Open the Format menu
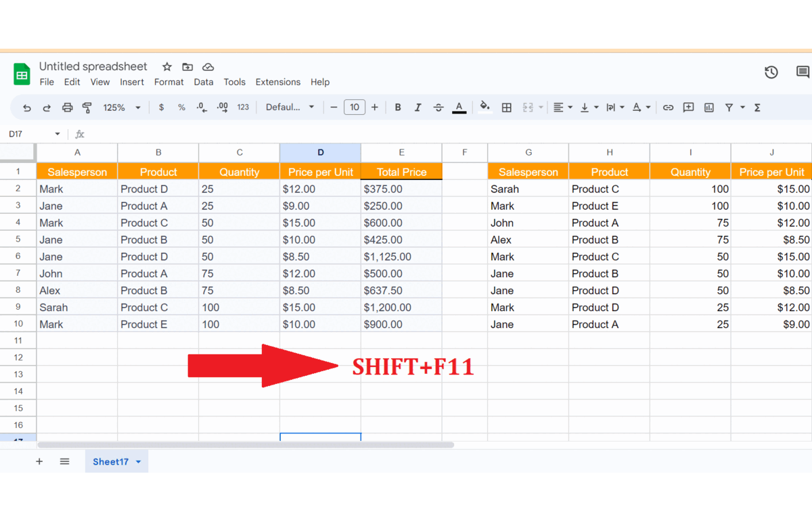The width and height of the screenshot is (812, 522). click(x=168, y=82)
